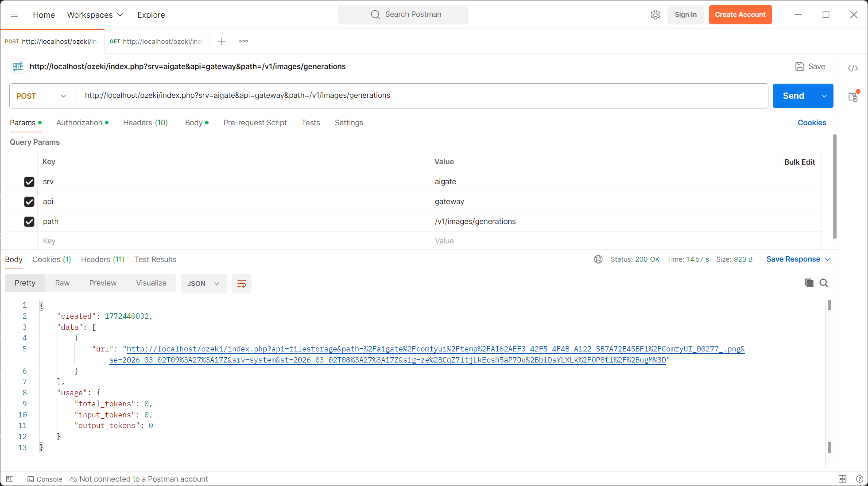The image size is (868, 486).
Task: Toggle the sidebar icon in status bar
Action: click(x=10, y=479)
